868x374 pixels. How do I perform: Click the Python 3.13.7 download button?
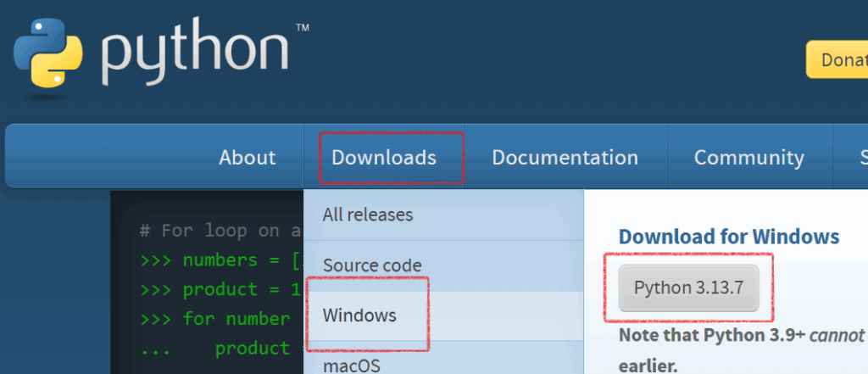click(688, 287)
